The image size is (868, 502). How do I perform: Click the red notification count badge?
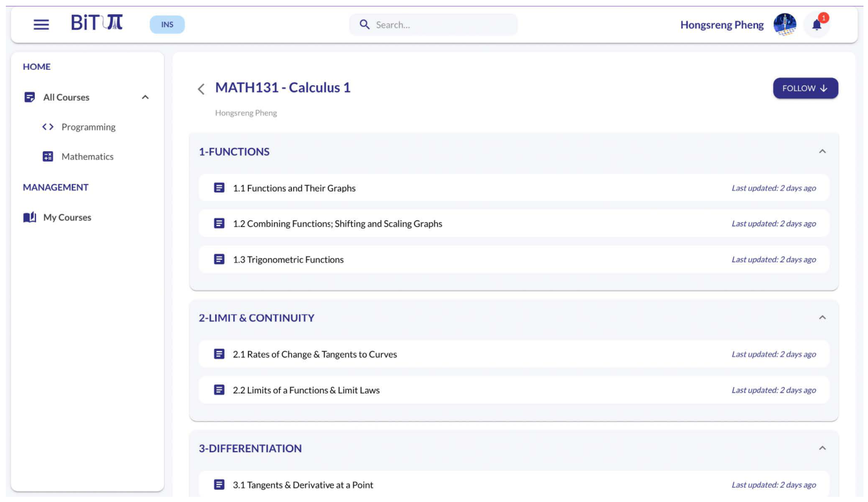pos(823,18)
